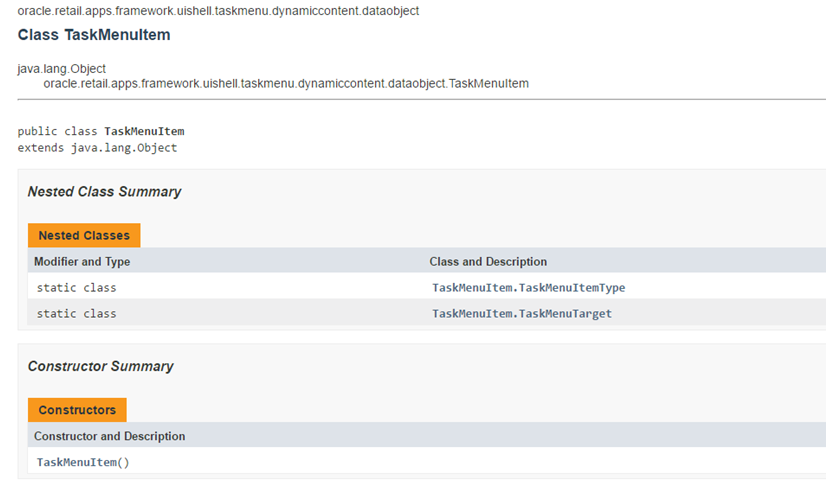Open the TaskMenuItem.TaskMenuTarget class link

[x=521, y=314]
